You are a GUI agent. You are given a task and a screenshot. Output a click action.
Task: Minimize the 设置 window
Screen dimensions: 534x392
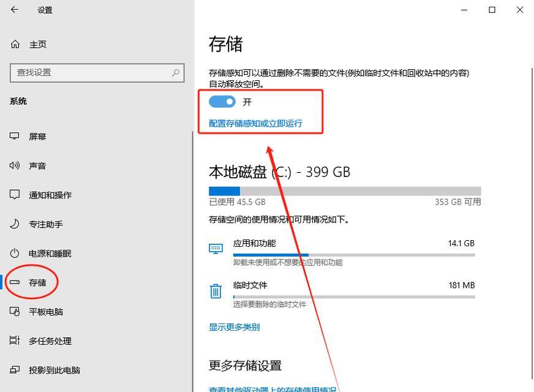coord(464,10)
